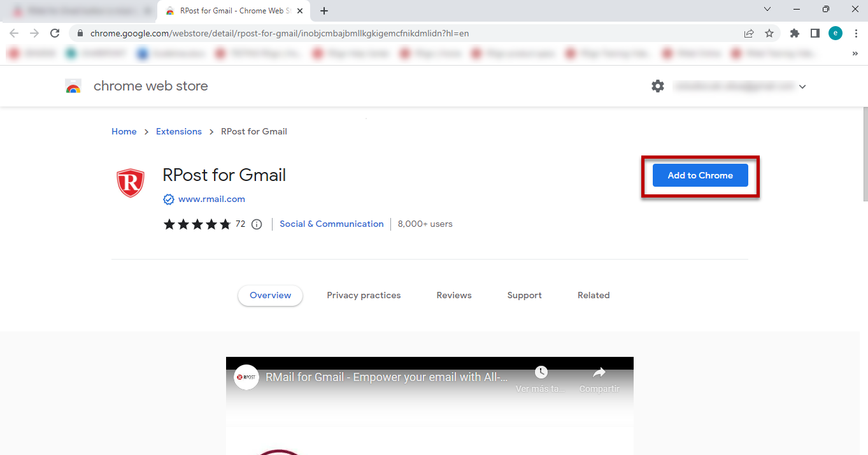Open the Extensions puzzle-piece icon
Viewport: 868px width, 455px height.
point(794,33)
